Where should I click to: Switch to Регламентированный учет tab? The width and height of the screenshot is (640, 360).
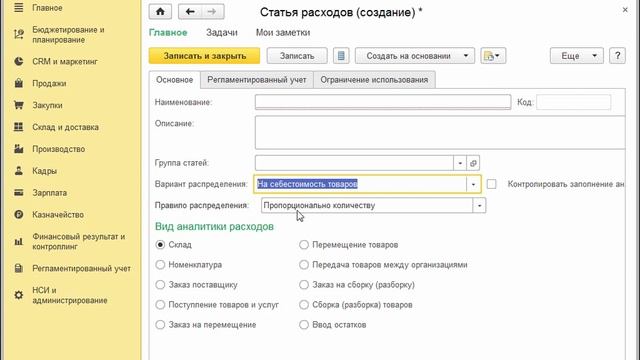click(x=257, y=80)
